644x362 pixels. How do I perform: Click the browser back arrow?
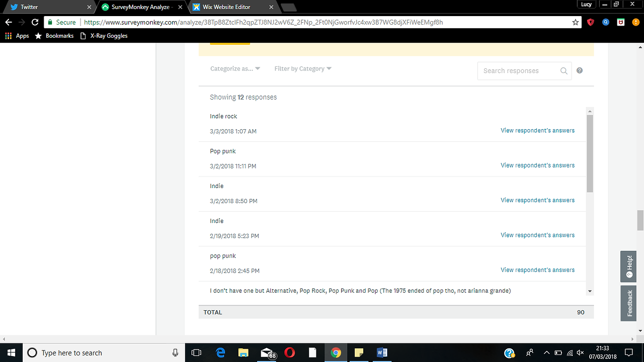tap(8, 22)
